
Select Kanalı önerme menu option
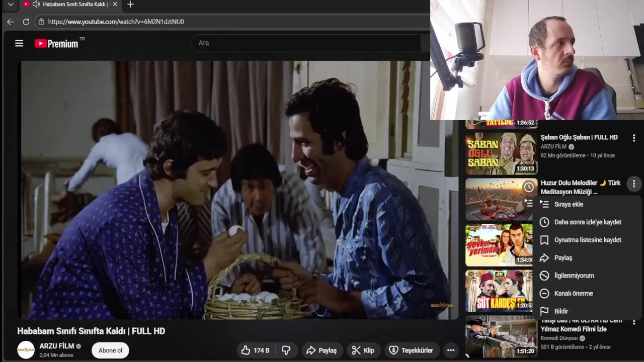tap(587, 294)
